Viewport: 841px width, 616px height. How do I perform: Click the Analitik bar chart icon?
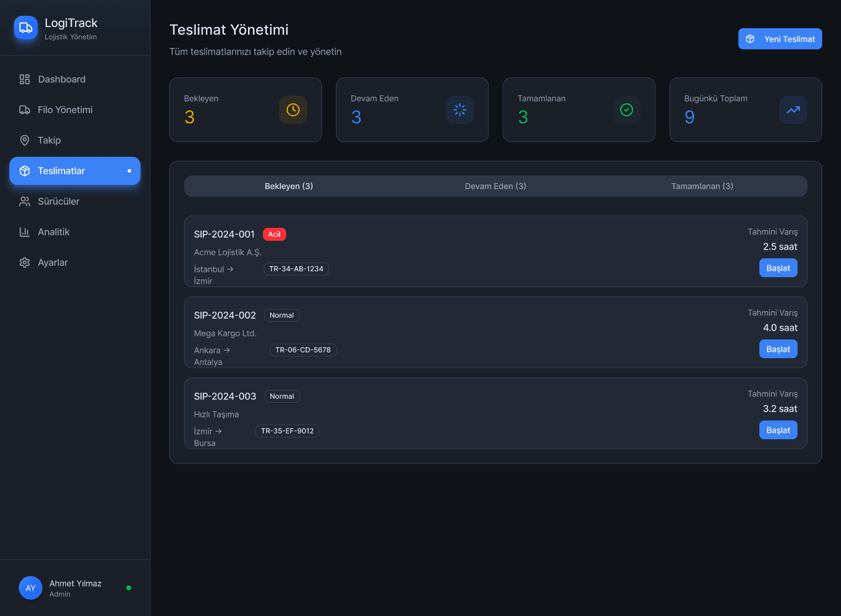coord(25,232)
